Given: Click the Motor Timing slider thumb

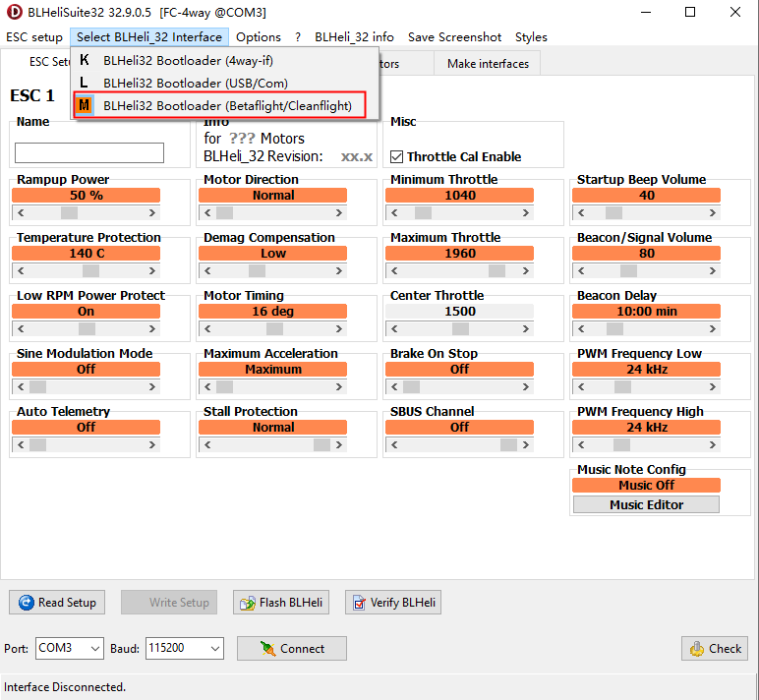Looking at the screenshot, I should tap(274, 329).
